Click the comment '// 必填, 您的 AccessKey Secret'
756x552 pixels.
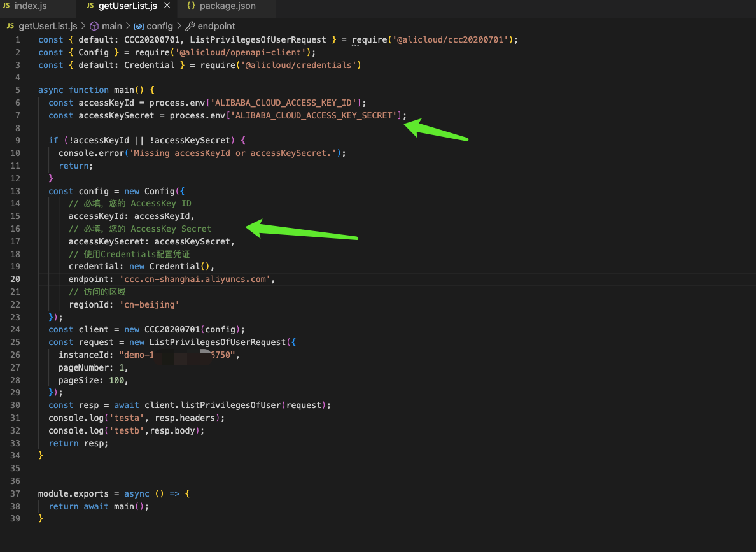coord(140,229)
